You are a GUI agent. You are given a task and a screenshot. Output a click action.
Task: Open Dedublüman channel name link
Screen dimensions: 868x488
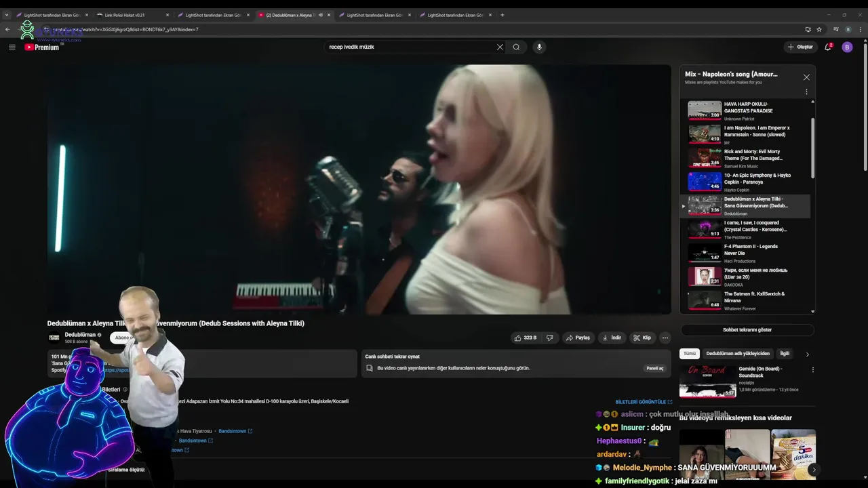coord(80,335)
